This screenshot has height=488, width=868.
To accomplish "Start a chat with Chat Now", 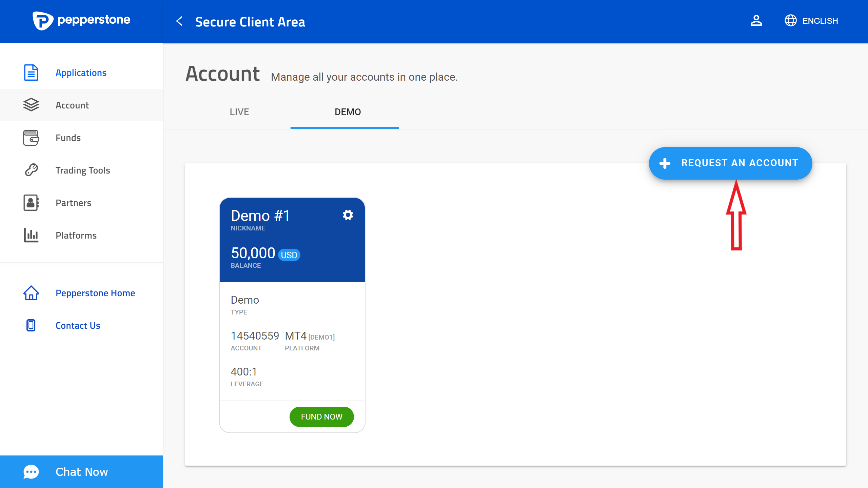I will point(81,472).
